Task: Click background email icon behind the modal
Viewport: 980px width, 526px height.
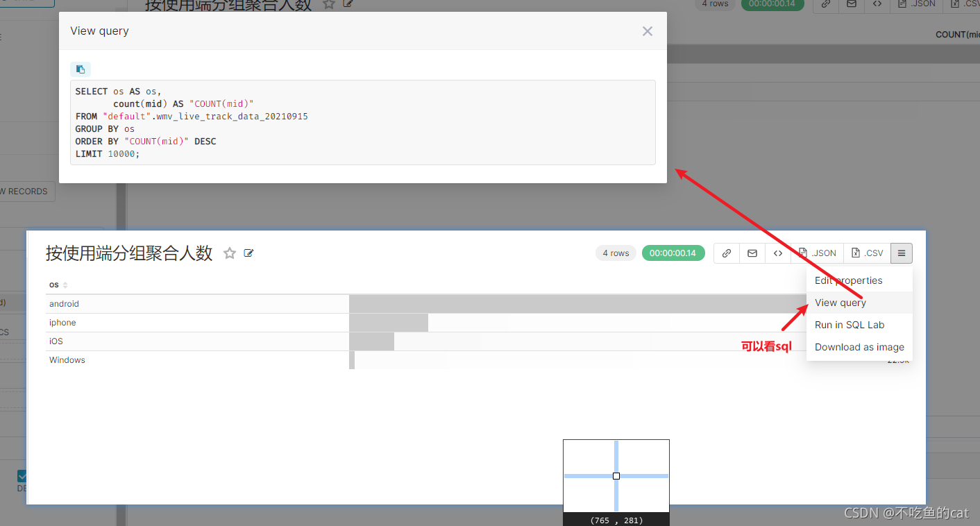Action: 851,3
